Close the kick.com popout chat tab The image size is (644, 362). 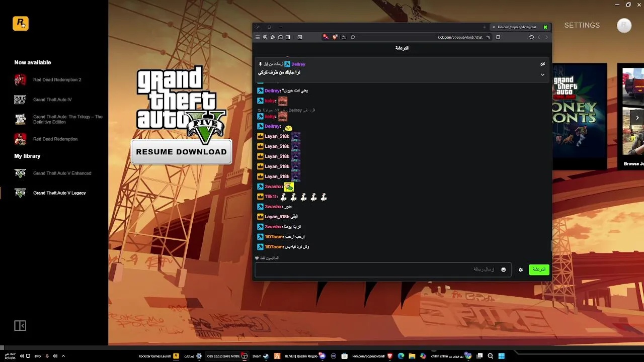(494, 27)
